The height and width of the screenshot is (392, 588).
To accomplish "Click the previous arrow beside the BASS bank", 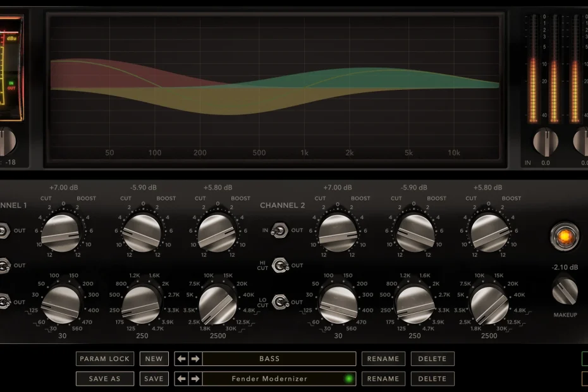I will click(182, 358).
